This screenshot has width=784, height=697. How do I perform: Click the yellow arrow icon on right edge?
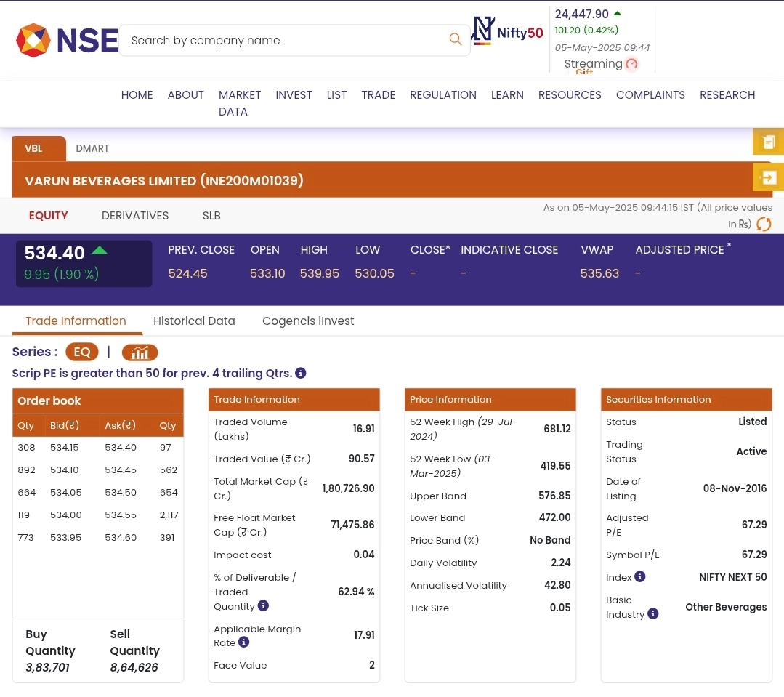point(769,177)
